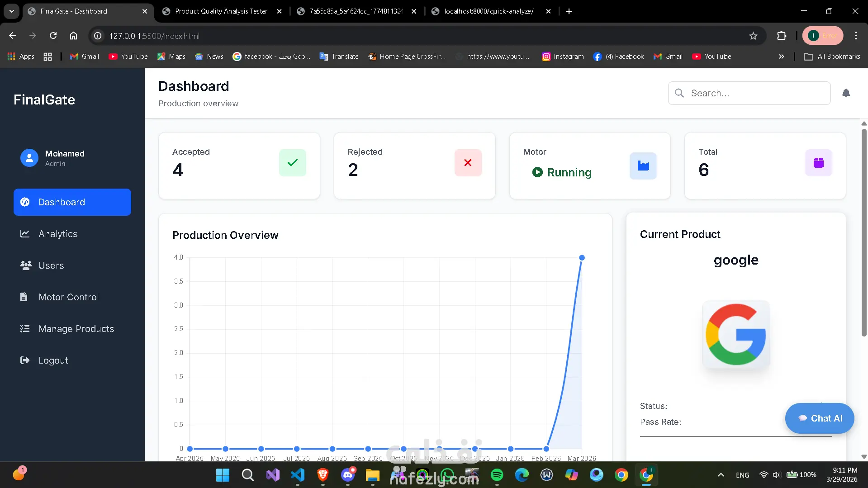Click the browser forward arrow
This screenshot has height=488, width=868.
pos(33,36)
